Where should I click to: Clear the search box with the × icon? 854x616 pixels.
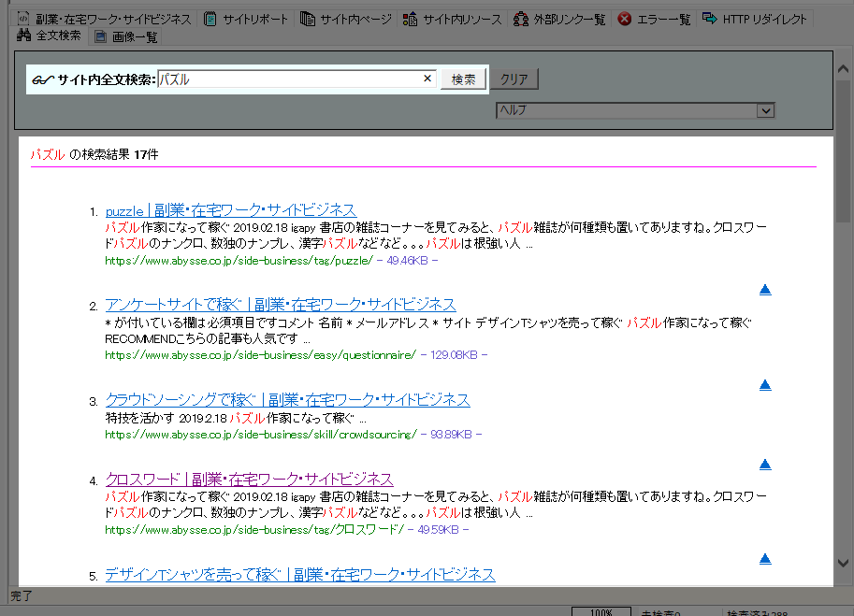427,78
